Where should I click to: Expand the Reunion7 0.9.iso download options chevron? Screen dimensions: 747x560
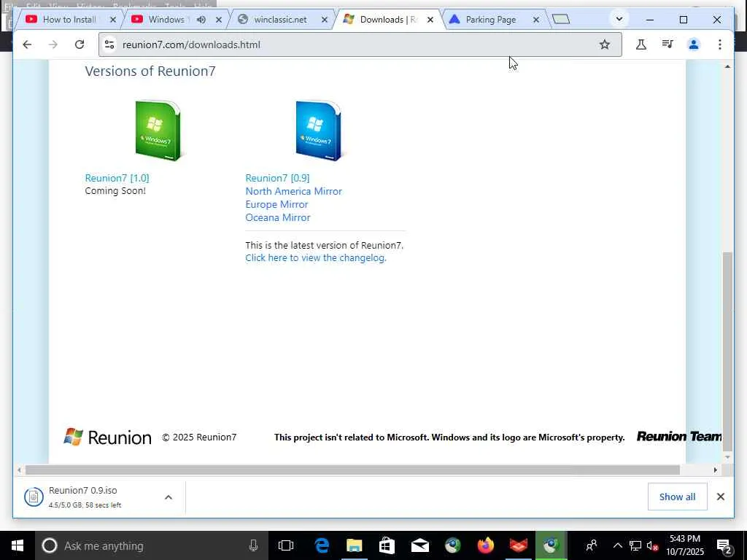coord(169,497)
